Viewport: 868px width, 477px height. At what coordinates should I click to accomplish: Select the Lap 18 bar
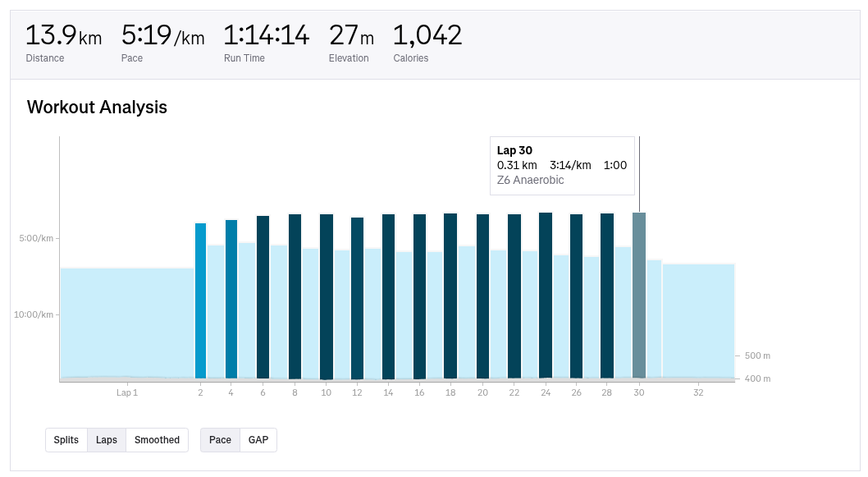pyautogui.click(x=450, y=296)
